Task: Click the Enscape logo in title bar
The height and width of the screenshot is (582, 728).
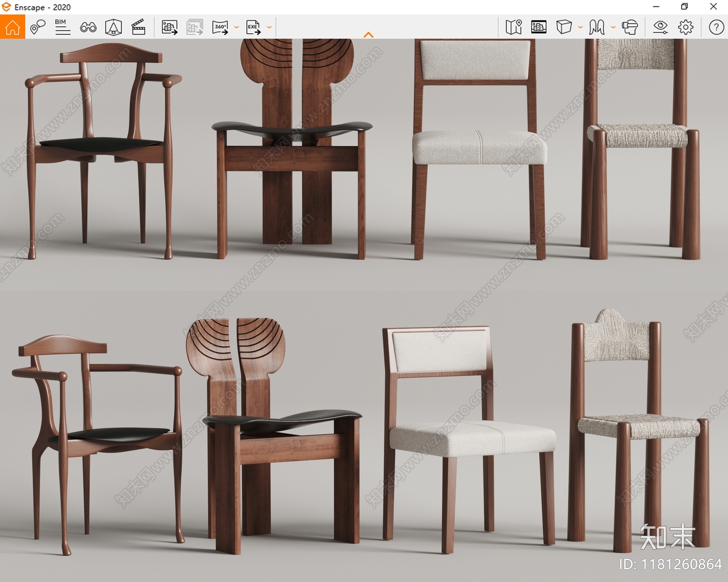Action: (x=6, y=7)
